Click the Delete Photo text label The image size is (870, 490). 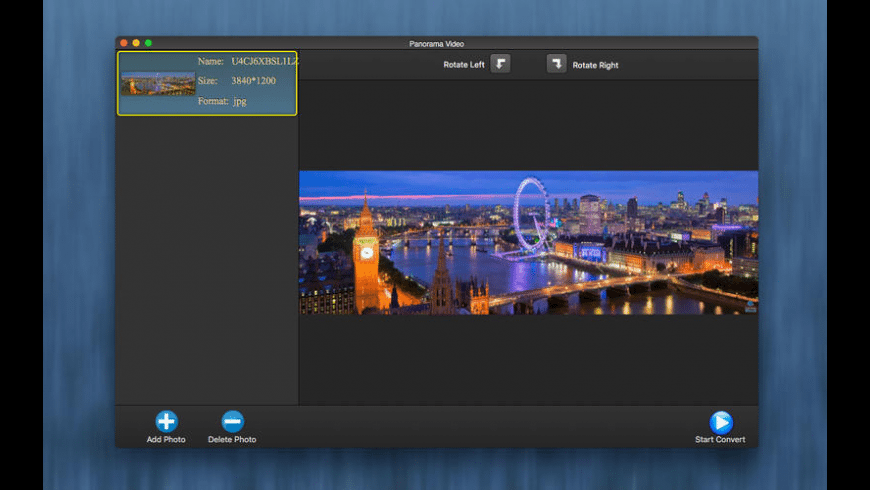[232, 439]
